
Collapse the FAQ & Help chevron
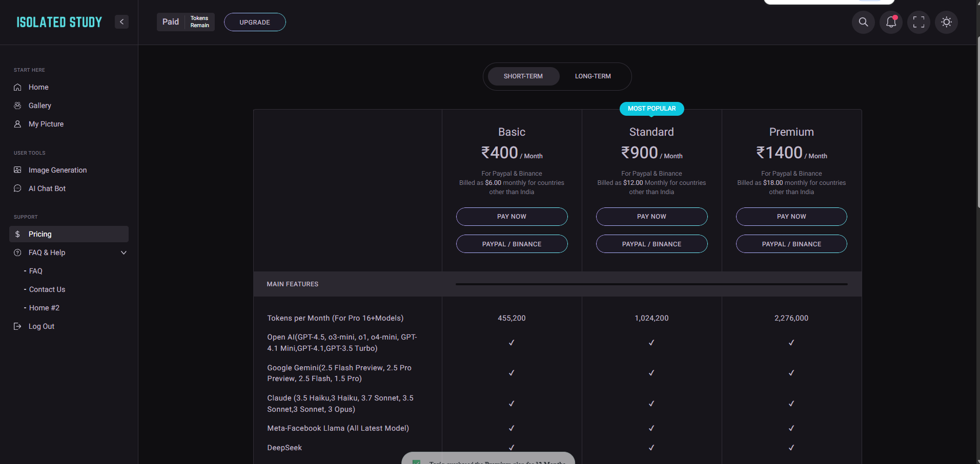[124, 252]
